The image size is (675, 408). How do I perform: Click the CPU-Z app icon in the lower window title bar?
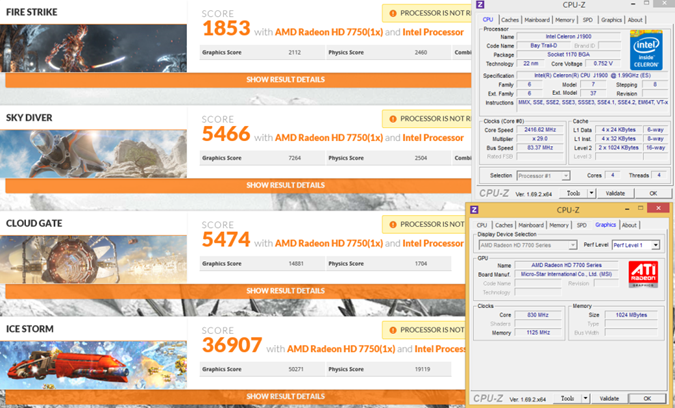[x=474, y=210]
